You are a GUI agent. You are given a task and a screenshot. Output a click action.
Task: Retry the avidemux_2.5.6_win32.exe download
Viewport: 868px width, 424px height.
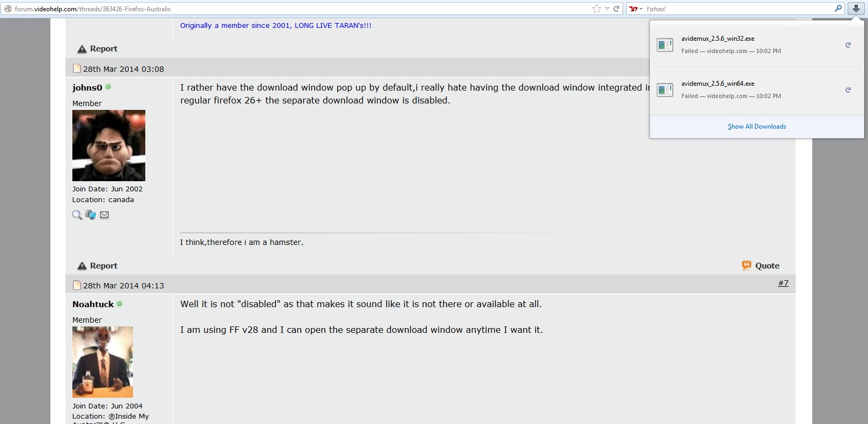pos(848,45)
